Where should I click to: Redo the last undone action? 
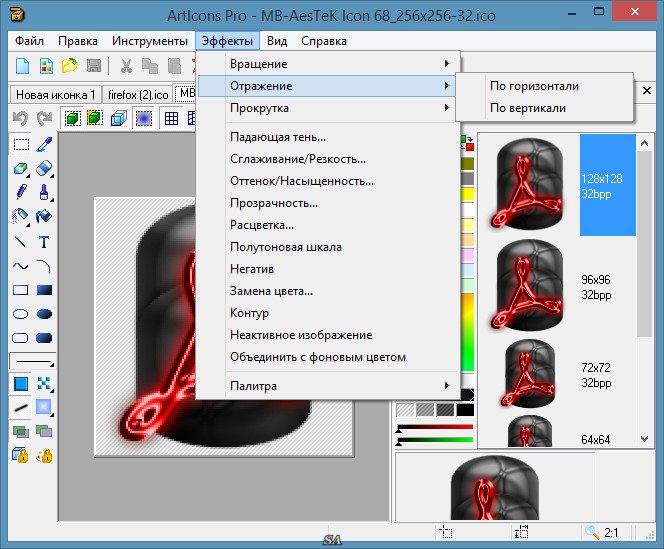click(44, 118)
